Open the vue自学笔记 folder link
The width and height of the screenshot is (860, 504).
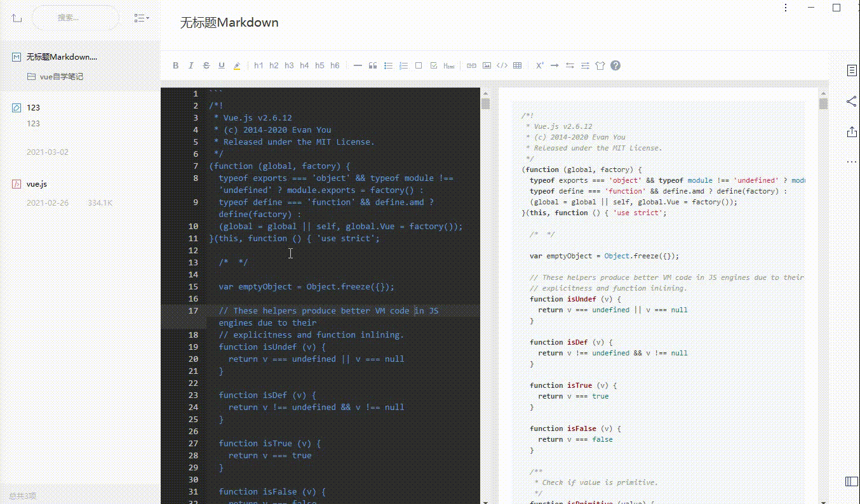point(62,76)
